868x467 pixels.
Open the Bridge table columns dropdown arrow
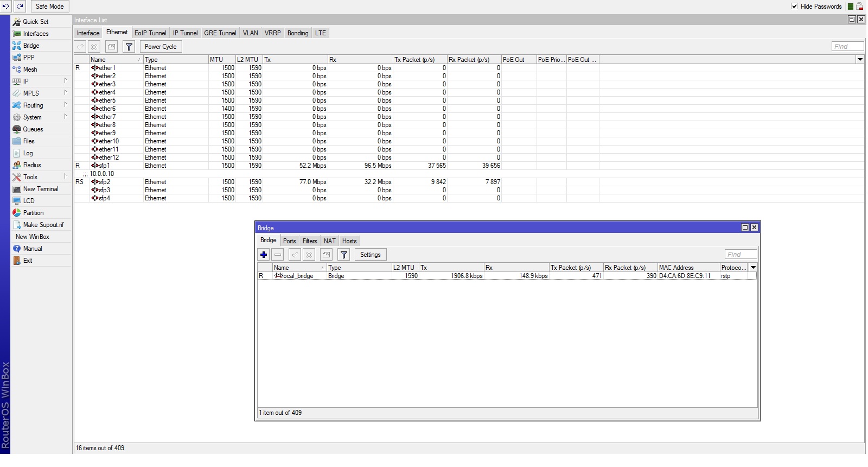[x=753, y=268]
